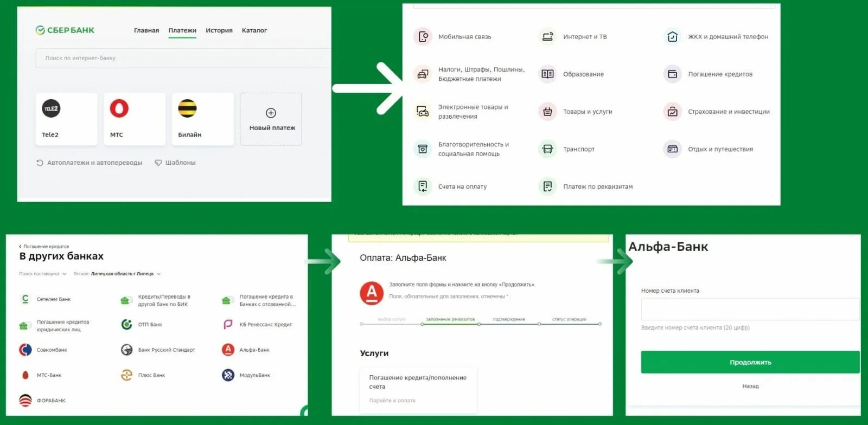Click the Назад link
The image size is (868, 425).
coord(750,387)
